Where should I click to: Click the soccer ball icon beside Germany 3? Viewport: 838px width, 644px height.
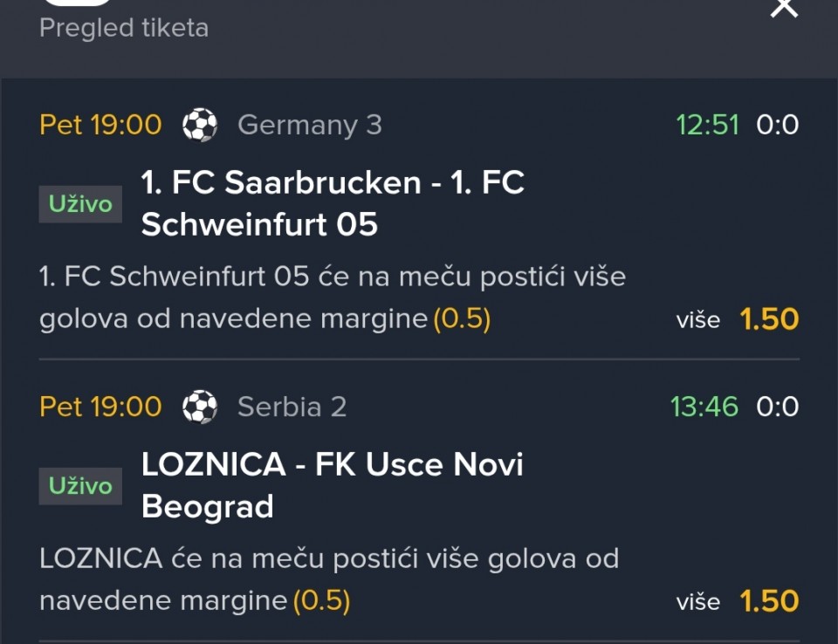[200, 125]
